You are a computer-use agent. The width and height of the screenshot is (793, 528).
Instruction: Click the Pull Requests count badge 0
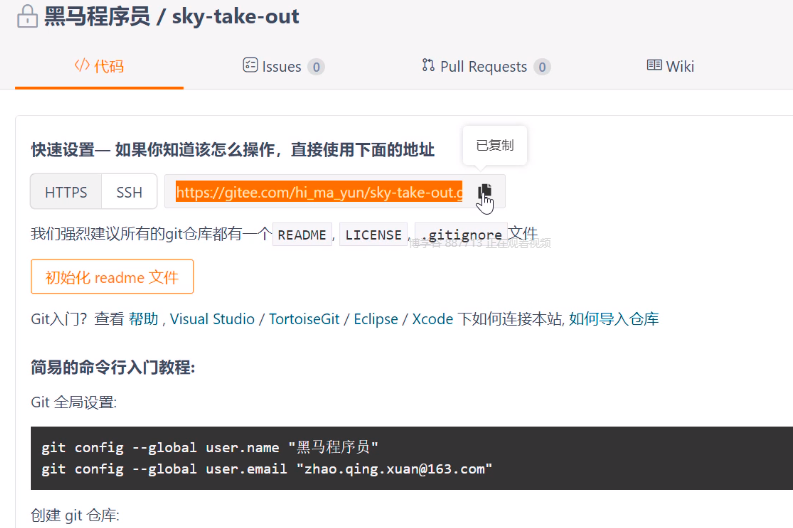click(x=542, y=67)
